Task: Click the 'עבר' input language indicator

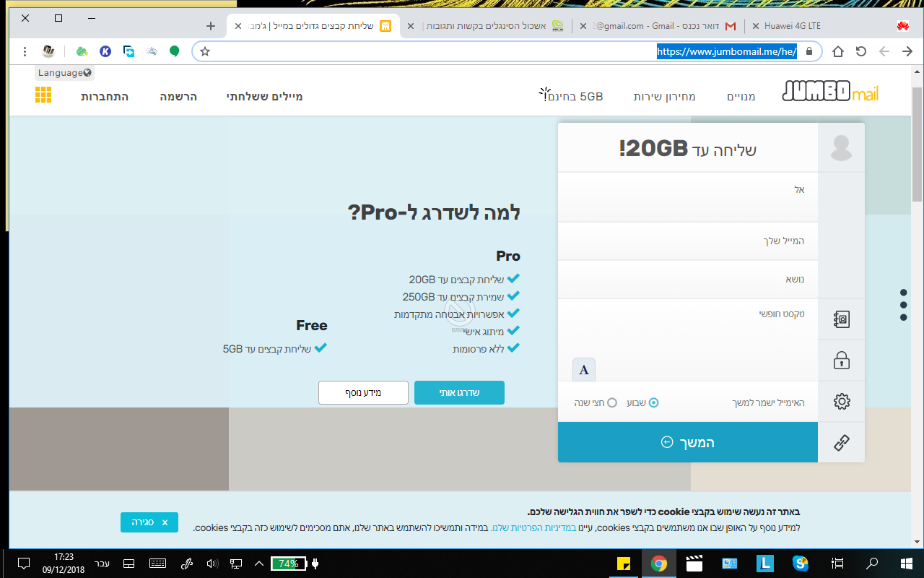Action: [103, 564]
